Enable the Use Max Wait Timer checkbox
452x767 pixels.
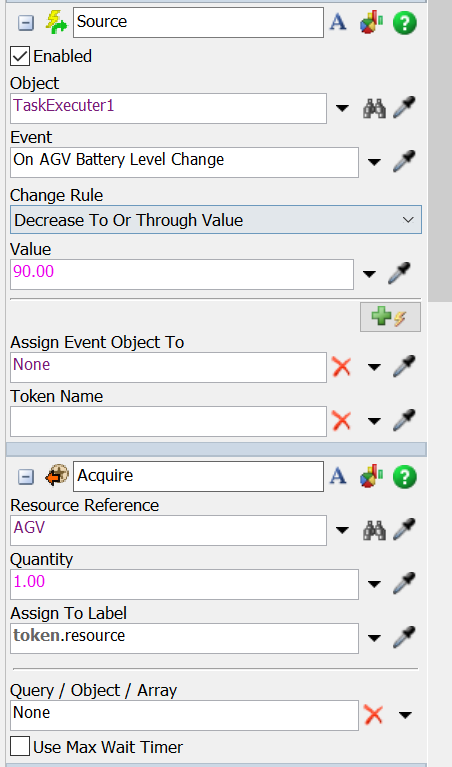tap(20, 747)
